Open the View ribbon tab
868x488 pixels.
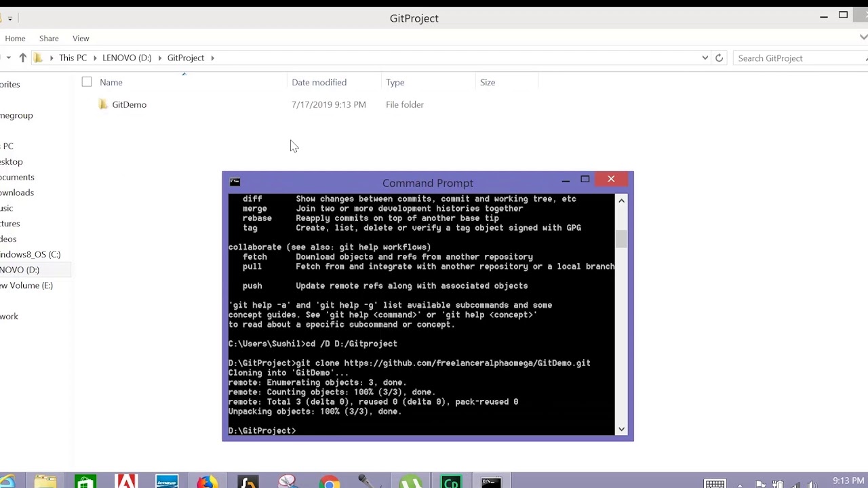pos(81,39)
